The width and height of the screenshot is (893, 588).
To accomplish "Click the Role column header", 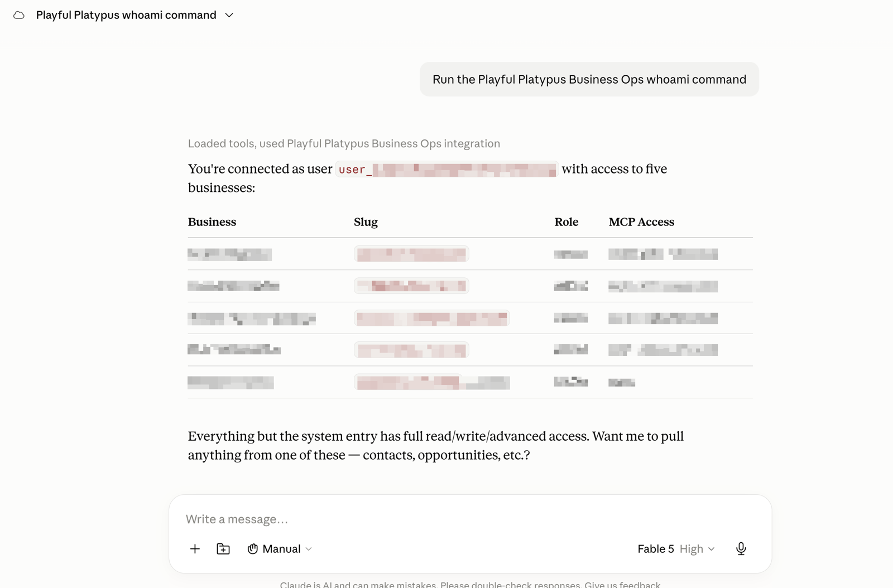I will (566, 222).
